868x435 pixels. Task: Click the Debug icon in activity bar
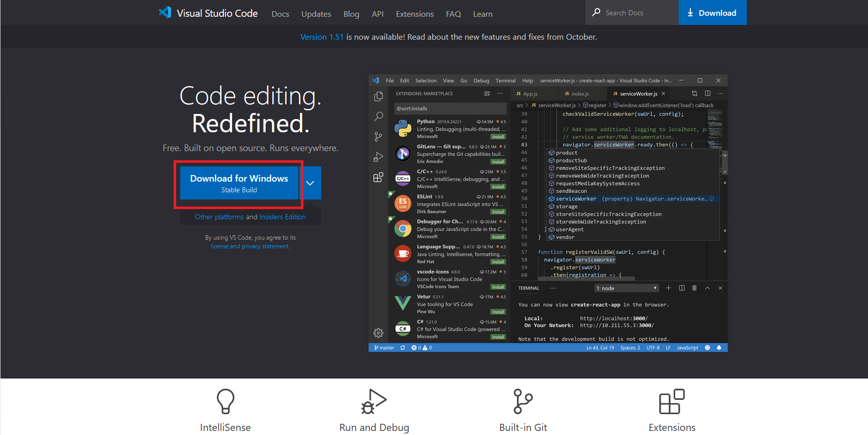coord(378,157)
